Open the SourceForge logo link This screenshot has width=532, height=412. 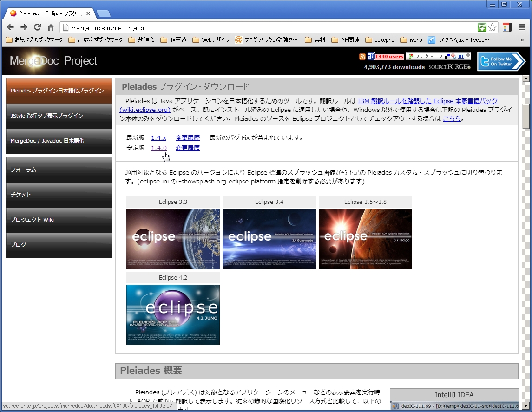click(450, 67)
